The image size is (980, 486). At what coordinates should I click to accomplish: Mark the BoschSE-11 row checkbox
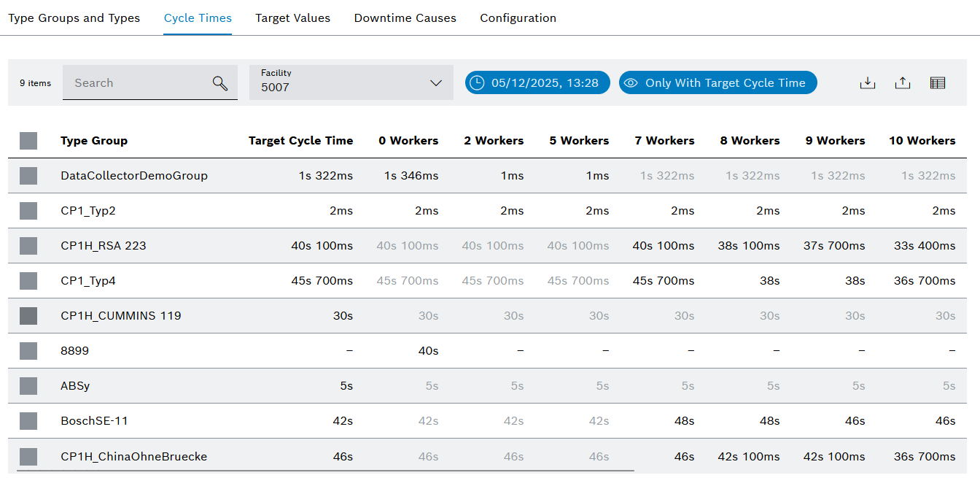coord(28,421)
